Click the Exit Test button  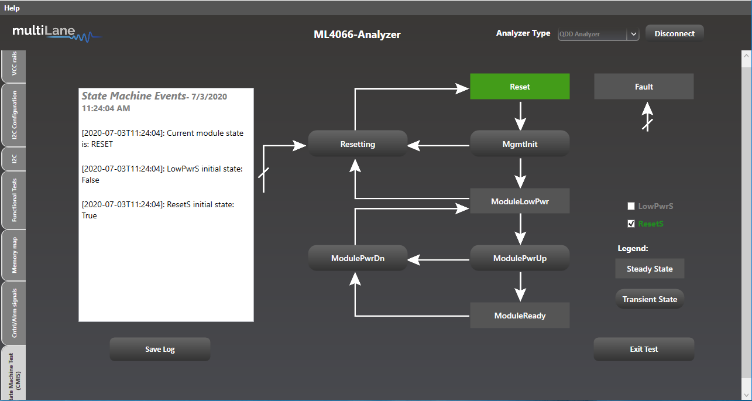coord(643,348)
